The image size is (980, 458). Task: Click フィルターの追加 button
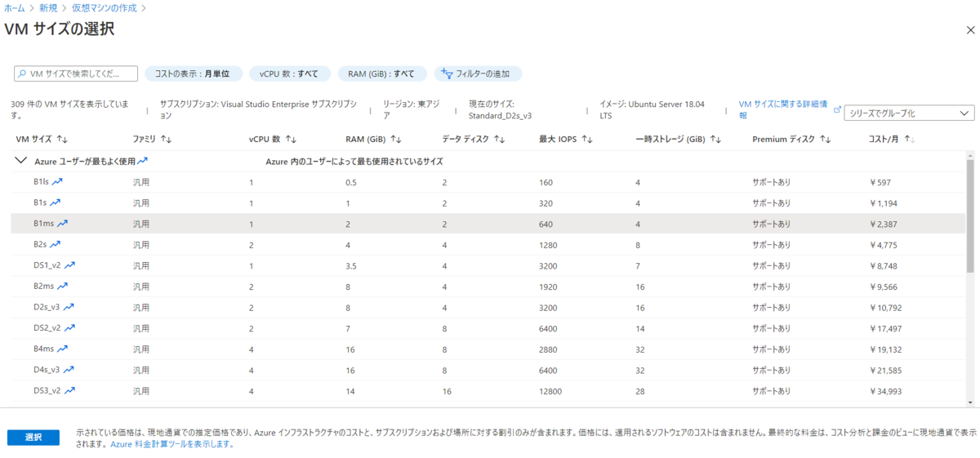click(x=477, y=73)
